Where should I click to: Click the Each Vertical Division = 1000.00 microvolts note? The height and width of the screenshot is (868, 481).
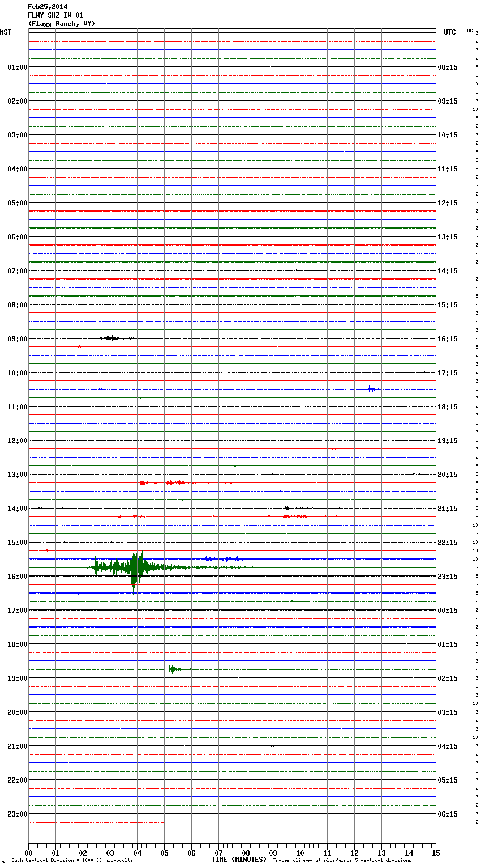coord(72,861)
